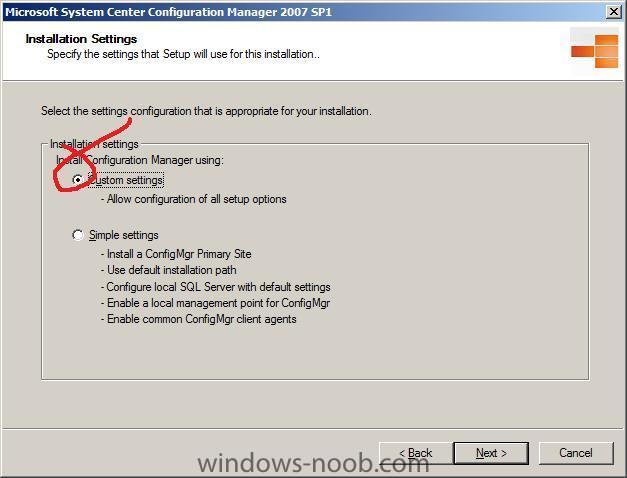Click 'Enable common ConfigMgr client agents' line
This screenshot has width=627, height=478.
198,319
